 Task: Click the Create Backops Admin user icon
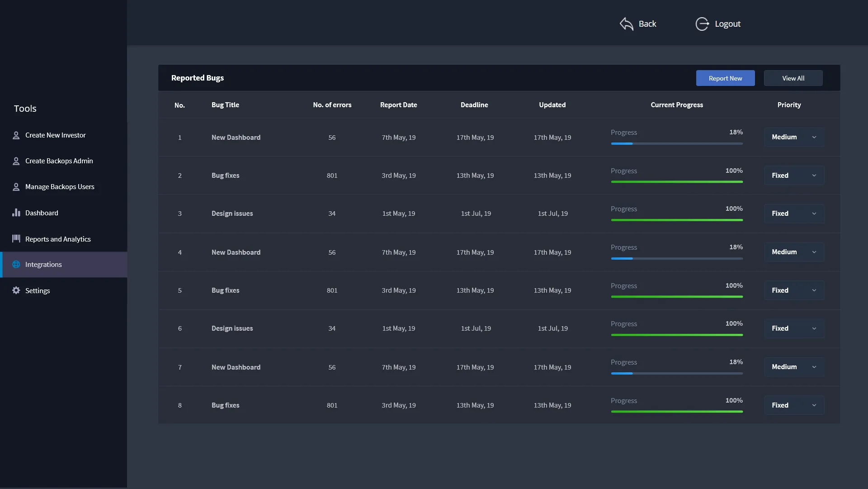tap(16, 161)
